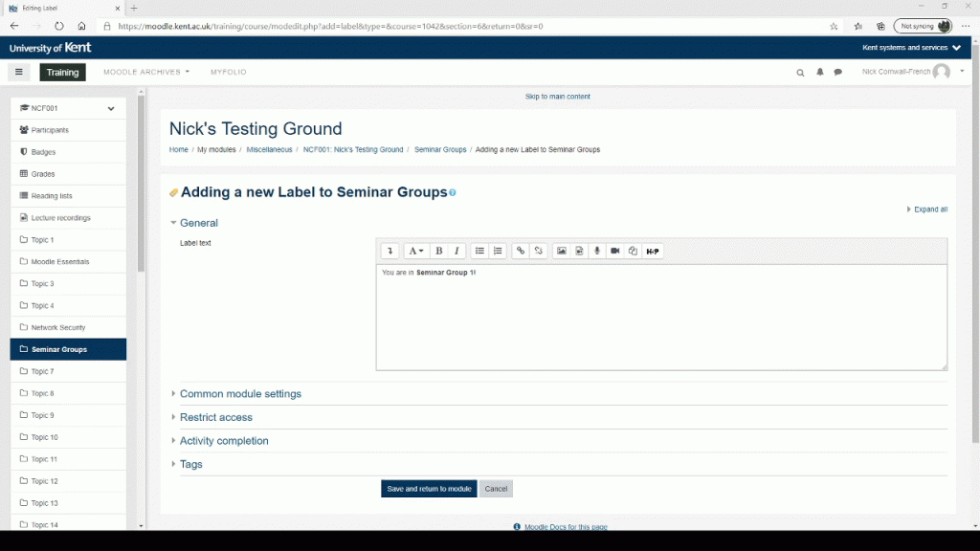
Task: Insert a numbered ordered list
Action: pyautogui.click(x=499, y=252)
